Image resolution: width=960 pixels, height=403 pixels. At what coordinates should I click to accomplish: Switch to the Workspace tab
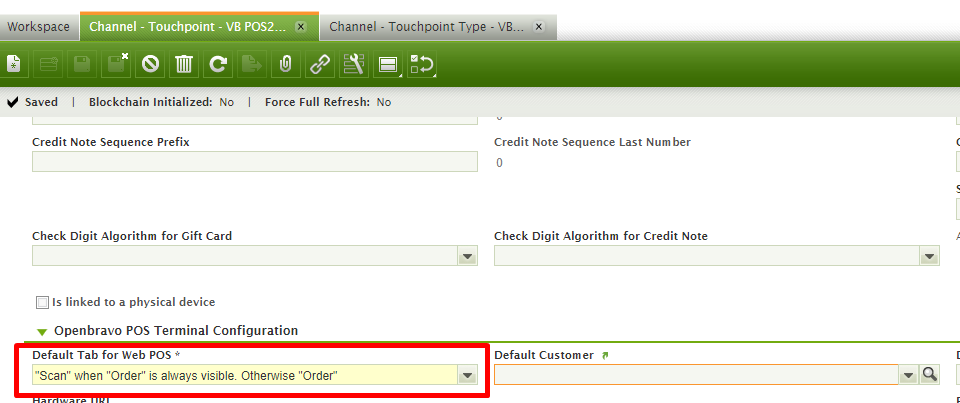(39, 27)
